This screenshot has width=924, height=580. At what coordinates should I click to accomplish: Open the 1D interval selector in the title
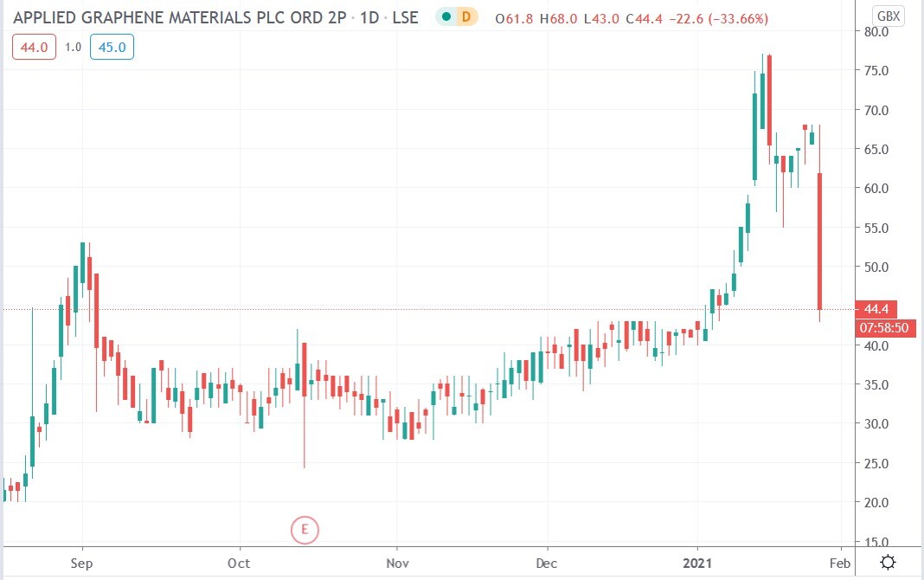click(369, 16)
